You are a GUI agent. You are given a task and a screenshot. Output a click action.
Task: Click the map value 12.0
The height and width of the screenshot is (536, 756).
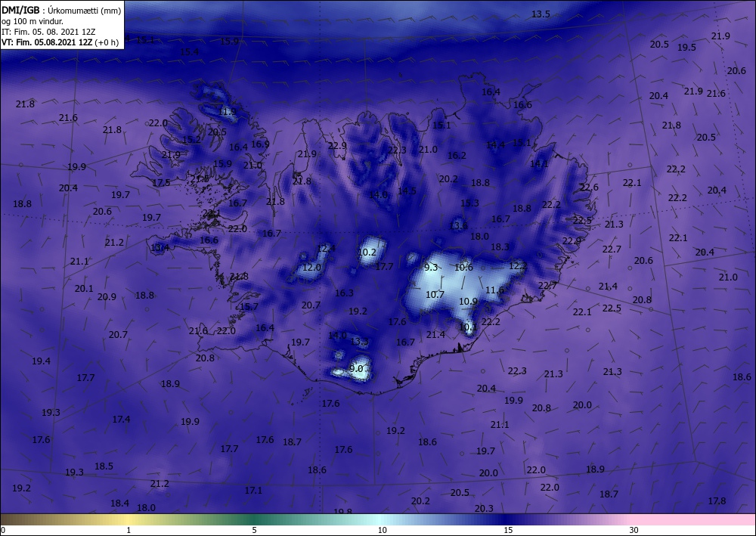coord(311,267)
